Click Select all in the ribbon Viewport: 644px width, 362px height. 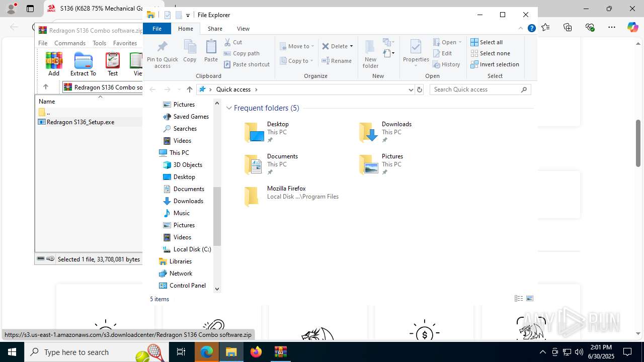[x=487, y=42]
